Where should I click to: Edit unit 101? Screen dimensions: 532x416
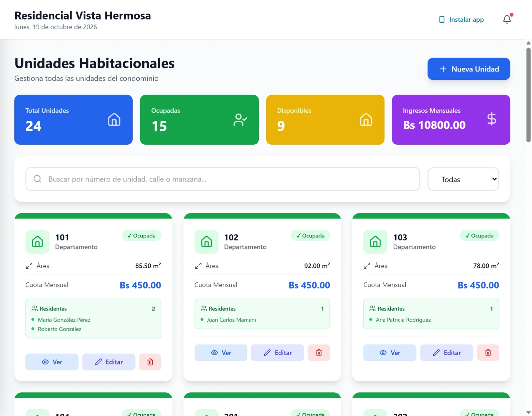(109, 362)
